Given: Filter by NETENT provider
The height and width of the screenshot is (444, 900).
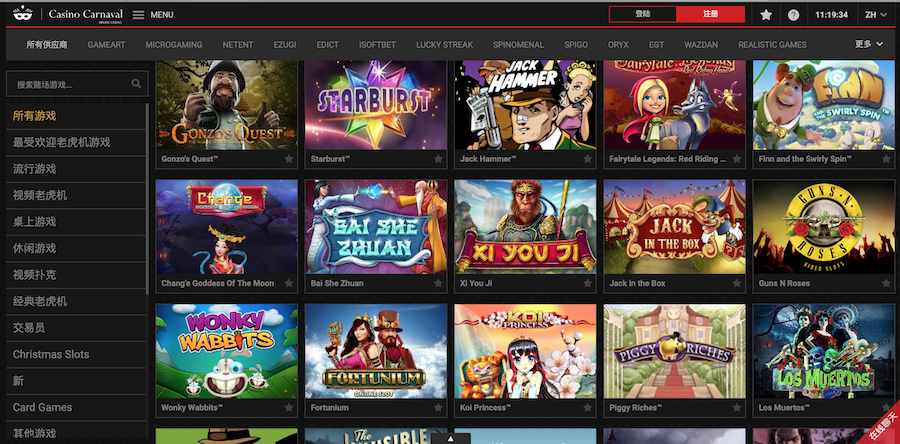Looking at the screenshot, I should pyautogui.click(x=238, y=45).
